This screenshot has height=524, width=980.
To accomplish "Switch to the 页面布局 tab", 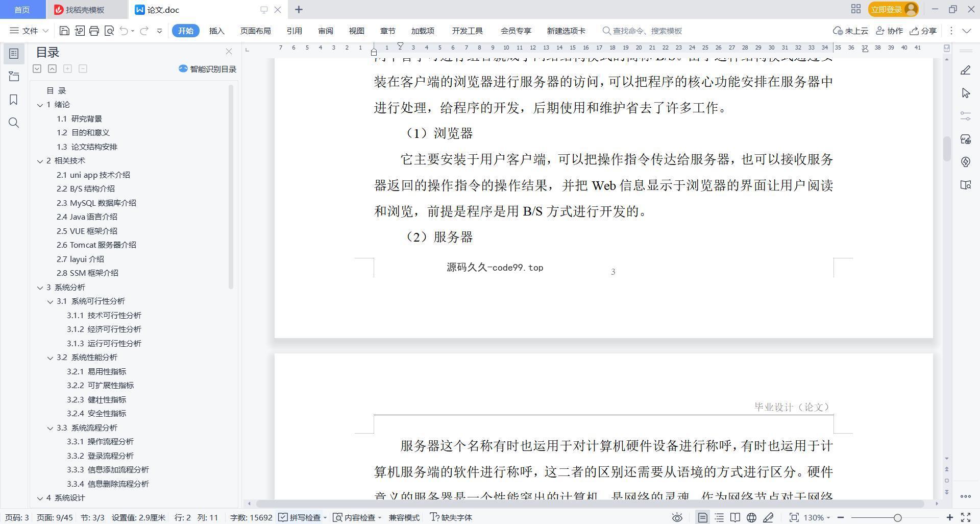I will [x=255, y=31].
